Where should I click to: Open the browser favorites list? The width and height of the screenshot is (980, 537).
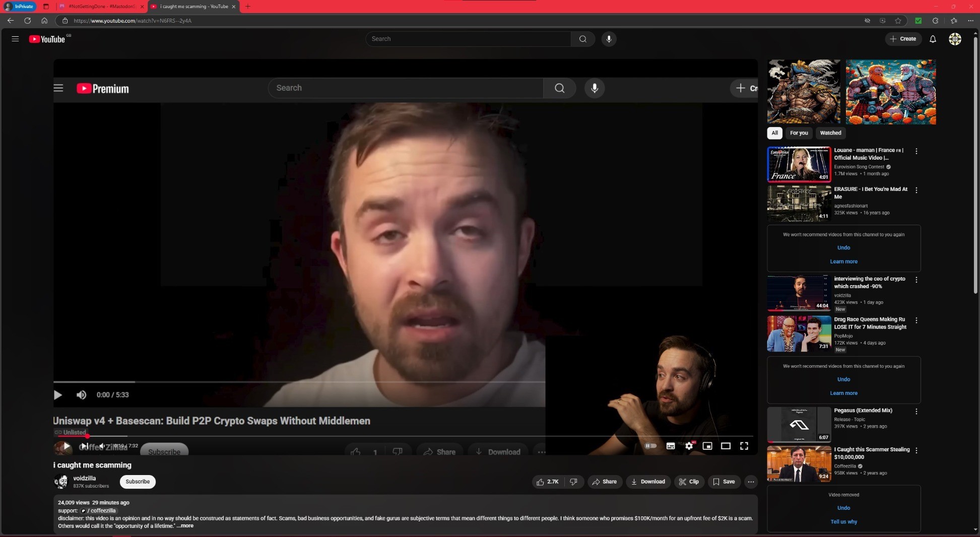(954, 21)
